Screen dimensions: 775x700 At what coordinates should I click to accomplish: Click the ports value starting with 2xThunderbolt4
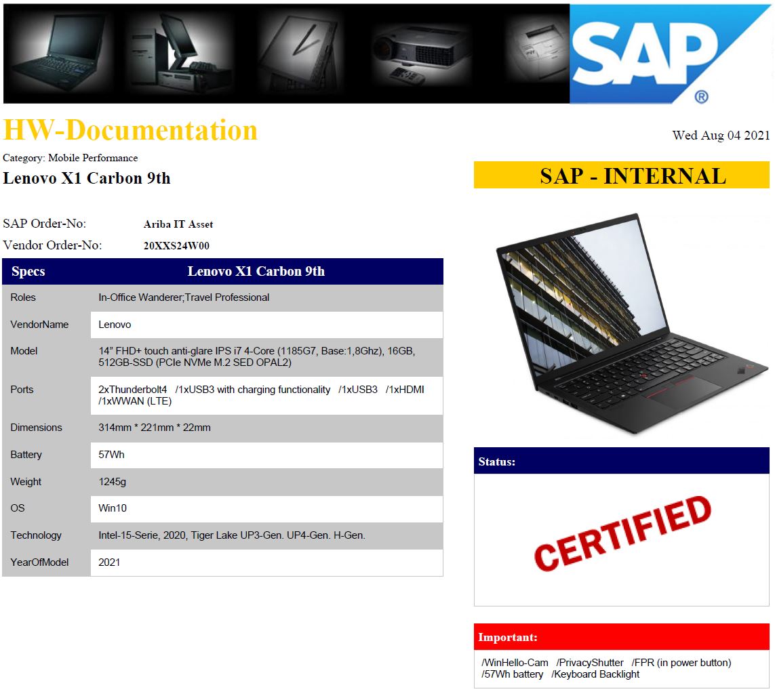[x=261, y=395]
